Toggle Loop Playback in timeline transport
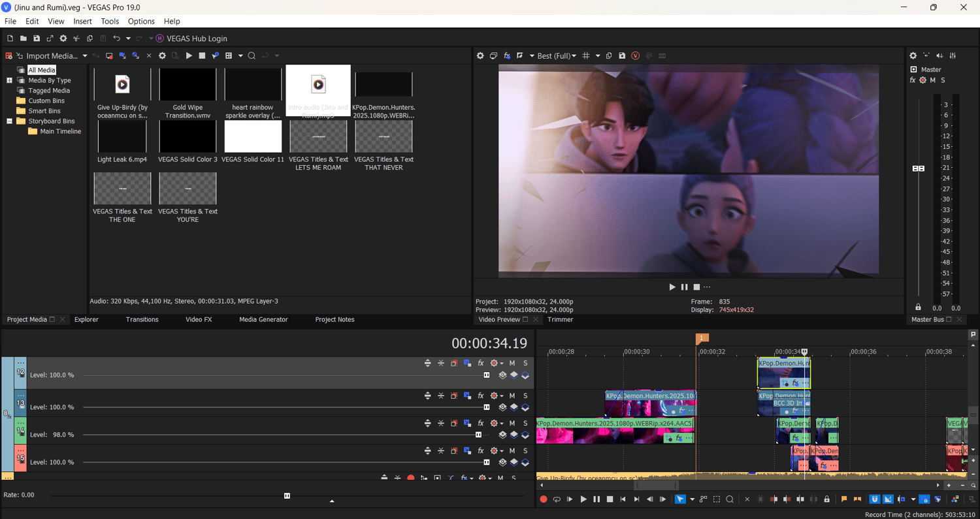Image resolution: width=980 pixels, height=519 pixels. [557, 499]
